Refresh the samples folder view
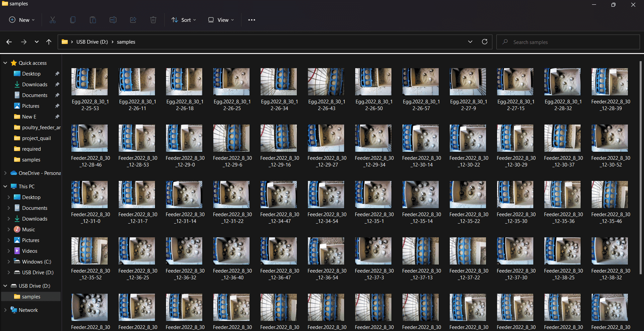 pos(485,42)
